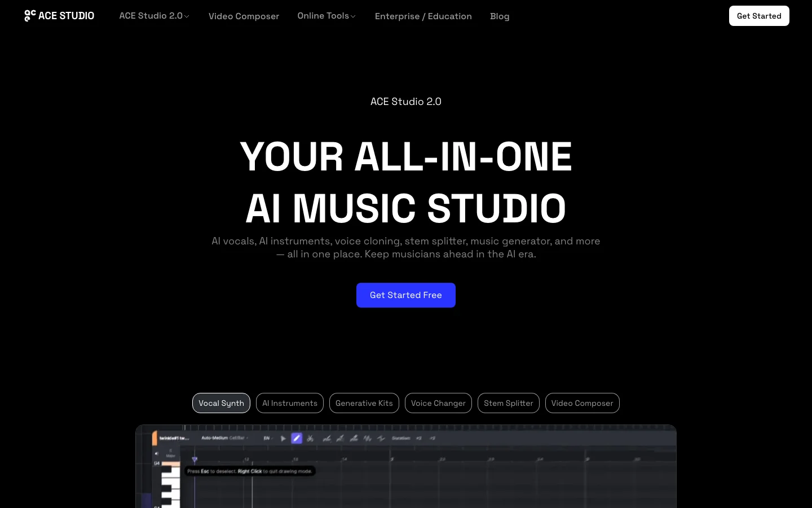The height and width of the screenshot is (508, 812).
Task: Click the twinkle track name in preview
Action: pyautogui.click(x=174, y=438)
